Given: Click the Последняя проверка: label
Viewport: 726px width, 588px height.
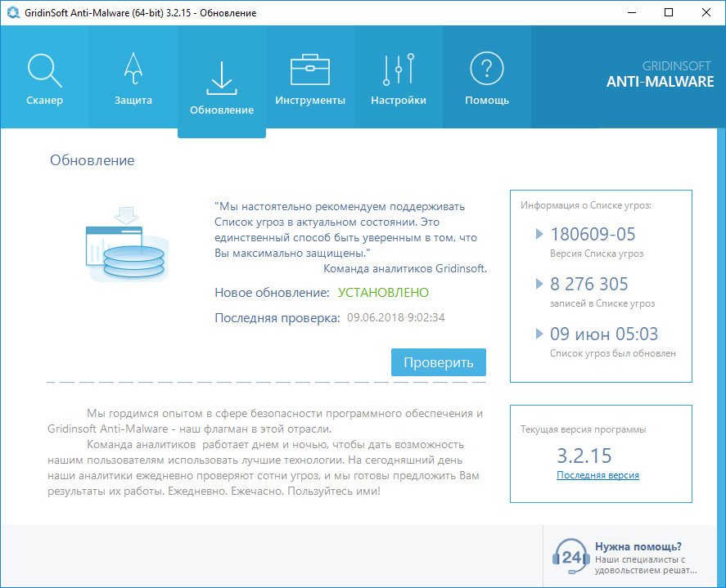Looking at the screenshot, I should 277,318.
